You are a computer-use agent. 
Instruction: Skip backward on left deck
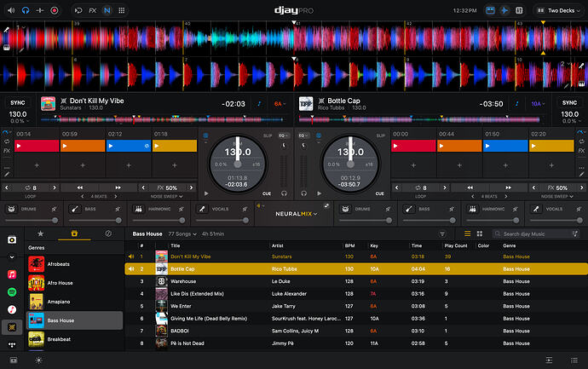pyautogui.click(x=80, y=187)
